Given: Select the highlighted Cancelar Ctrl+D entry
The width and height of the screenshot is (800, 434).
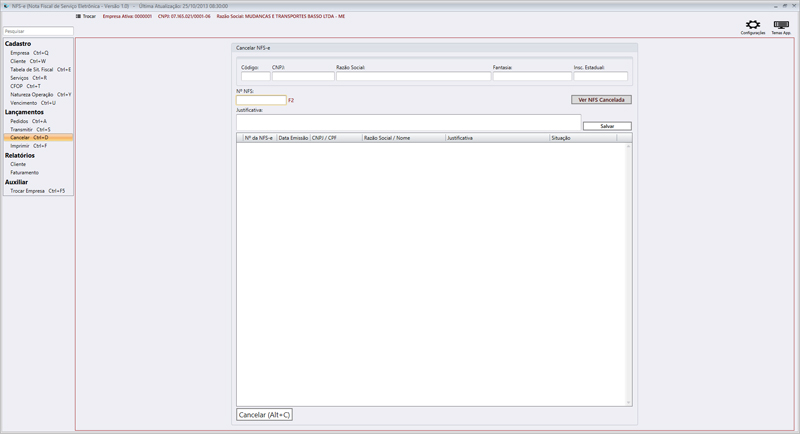Looking at the screenshot, I should tap(38, 138).
